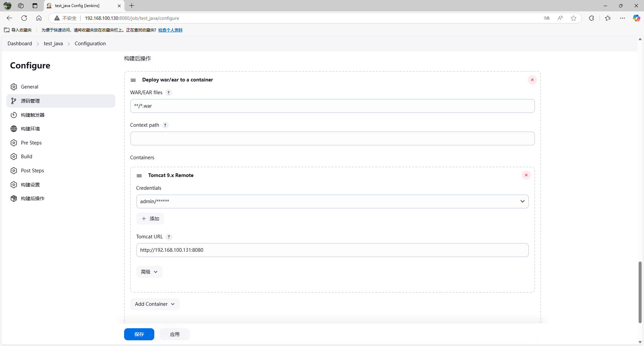Click the Tomcat 9.x Remote drag handle
The height and width of the screenshot is (346, 644).
pos(139,176)
